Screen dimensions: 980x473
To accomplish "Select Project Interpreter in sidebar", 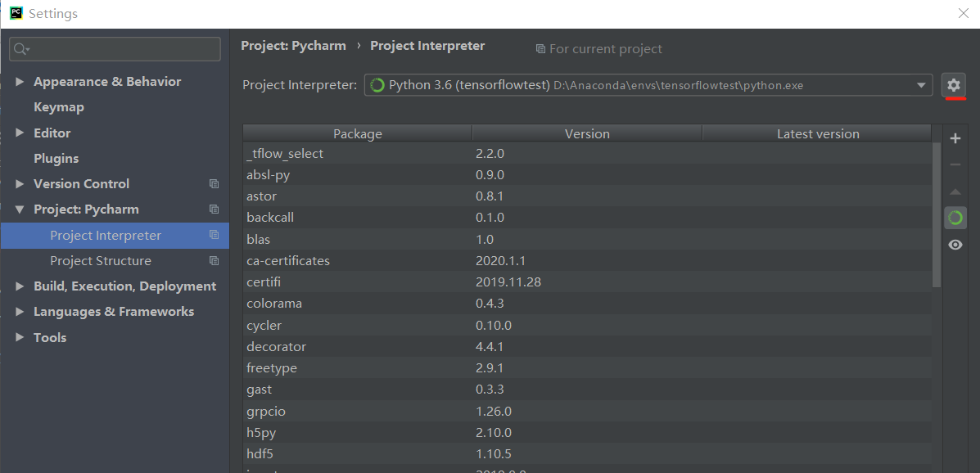I will point(115,236).
